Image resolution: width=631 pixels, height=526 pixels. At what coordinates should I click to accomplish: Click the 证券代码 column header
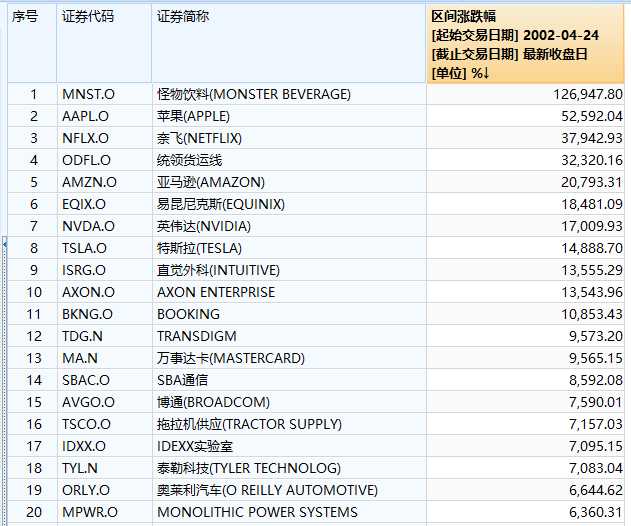(x=104, y=43)
